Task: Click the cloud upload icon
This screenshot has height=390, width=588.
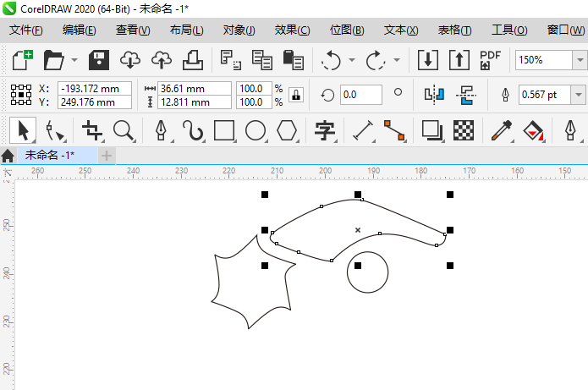Action: coord(162,60)
